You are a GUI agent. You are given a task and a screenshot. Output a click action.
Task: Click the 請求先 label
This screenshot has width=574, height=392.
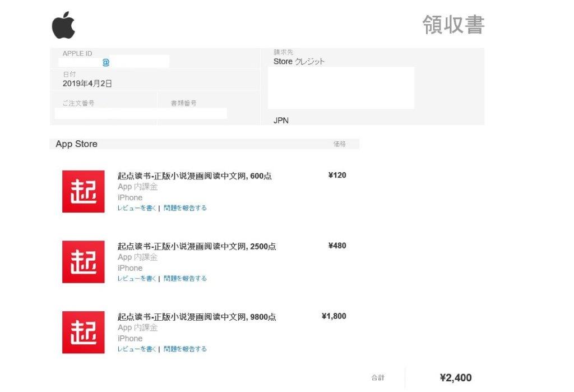[283, 52]
